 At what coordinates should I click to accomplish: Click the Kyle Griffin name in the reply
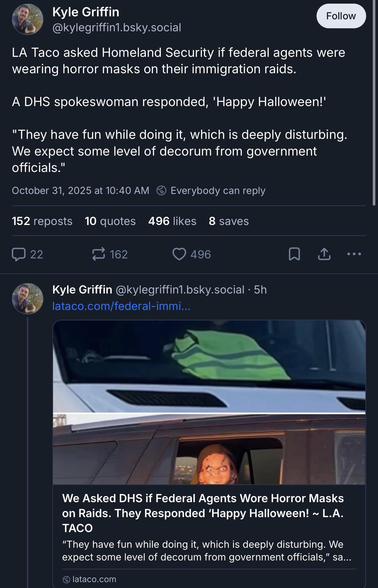pyautogui.click(x=82, y=290)
